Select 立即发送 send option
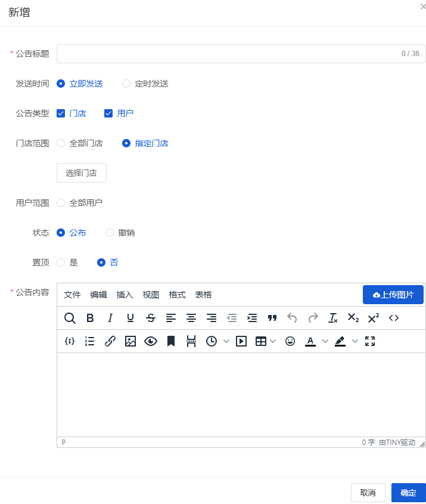Screen dimensions: 426x504 click(x=80, y=84)
